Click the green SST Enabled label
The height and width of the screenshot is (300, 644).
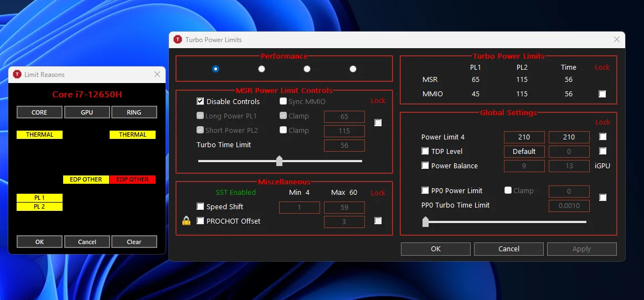[x=236, y=193]
